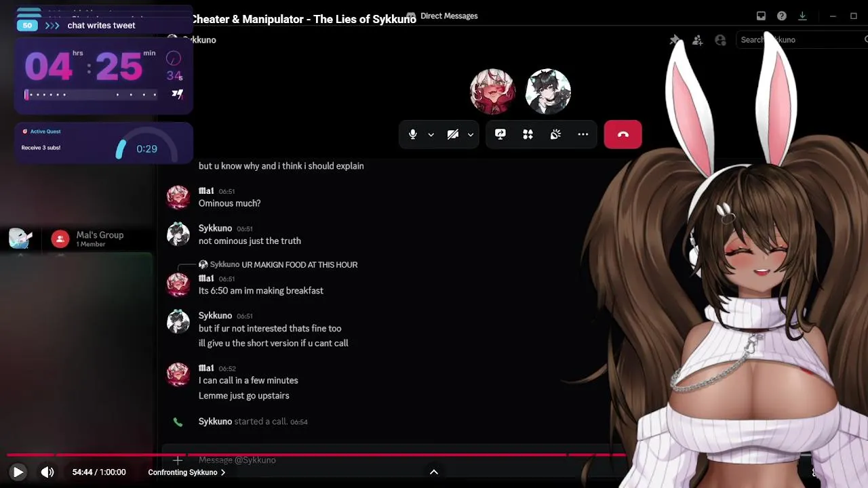The width and height of the screenshot is (868, 488).
Task: Toggle the Discord call camera on
Action: 453,134
